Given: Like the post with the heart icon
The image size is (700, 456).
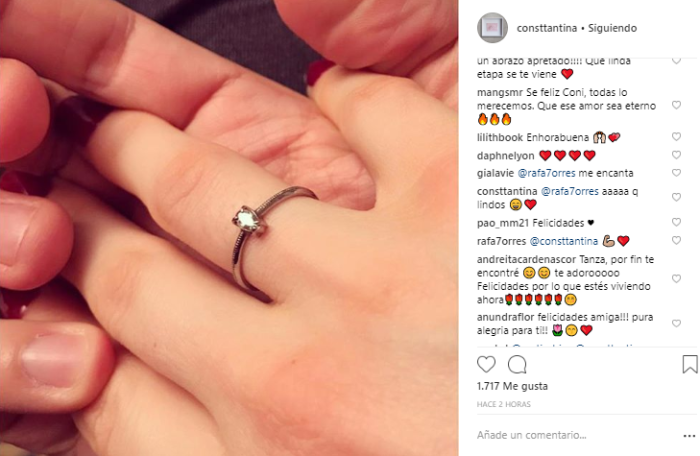Looking at the screenshot, I should point(486,364).
